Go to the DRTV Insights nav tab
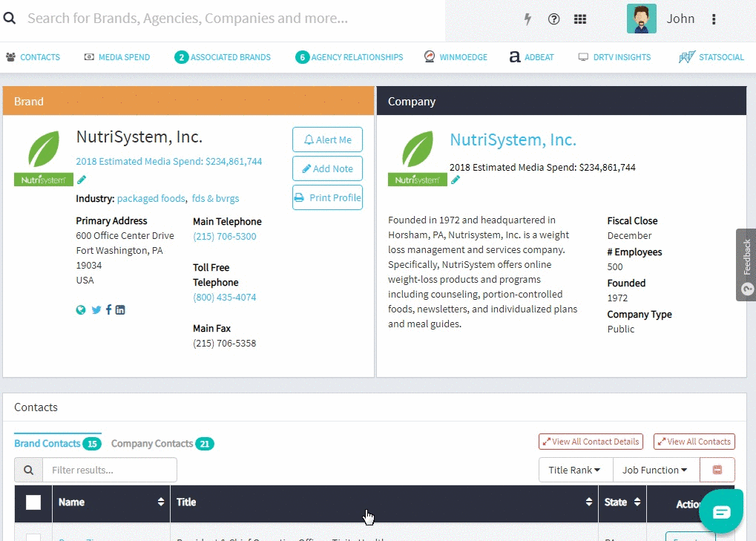The width and height of the screenshot is (756, 541). tap(615, 57)
